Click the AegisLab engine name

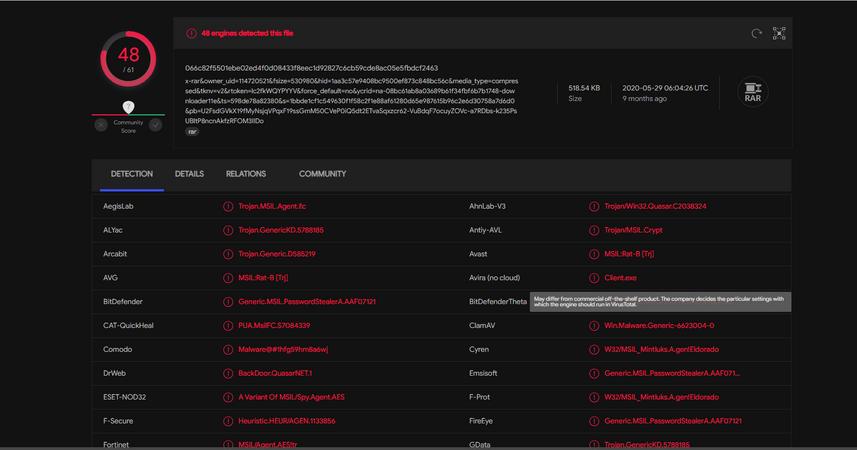click(118, 207)
